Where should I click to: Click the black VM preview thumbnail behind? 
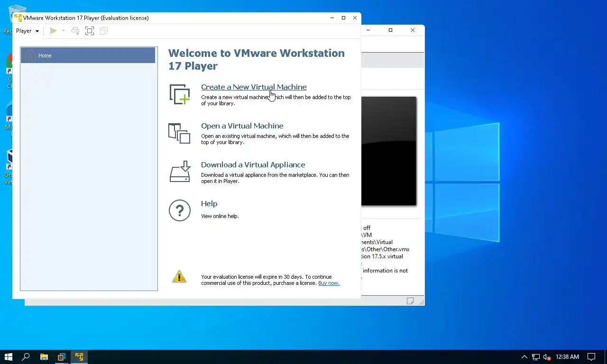pos(388,151)
